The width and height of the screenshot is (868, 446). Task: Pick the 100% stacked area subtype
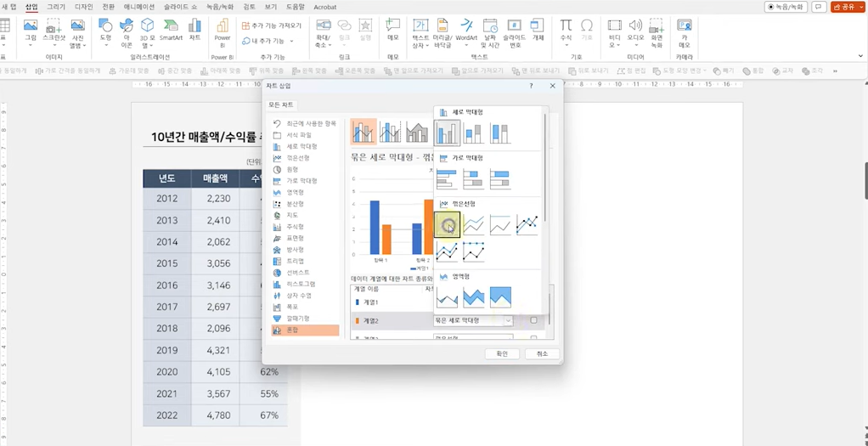500,297
